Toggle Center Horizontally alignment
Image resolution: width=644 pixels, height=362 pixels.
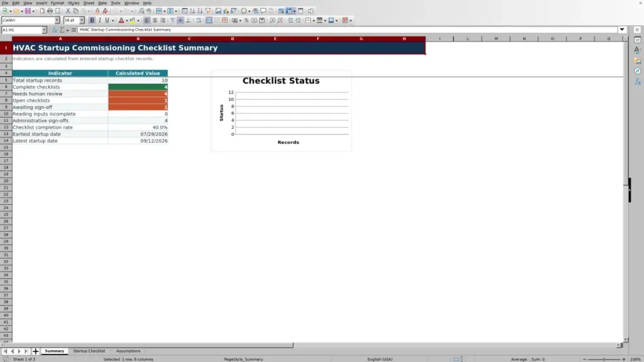155,20
